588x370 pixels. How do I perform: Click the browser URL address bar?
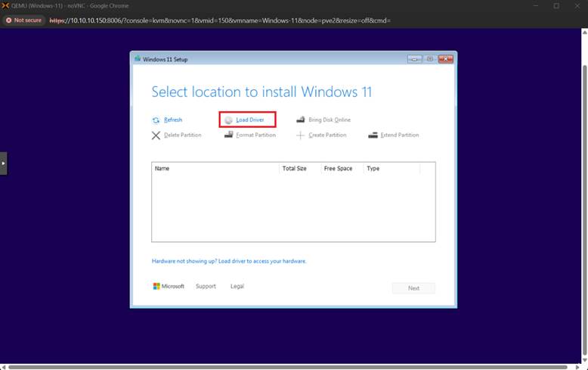227,20
